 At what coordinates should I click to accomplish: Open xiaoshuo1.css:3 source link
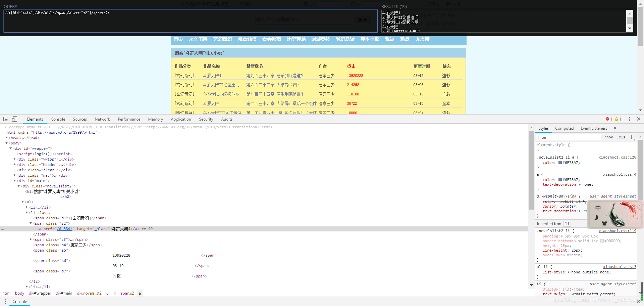(x=620, y=267)
